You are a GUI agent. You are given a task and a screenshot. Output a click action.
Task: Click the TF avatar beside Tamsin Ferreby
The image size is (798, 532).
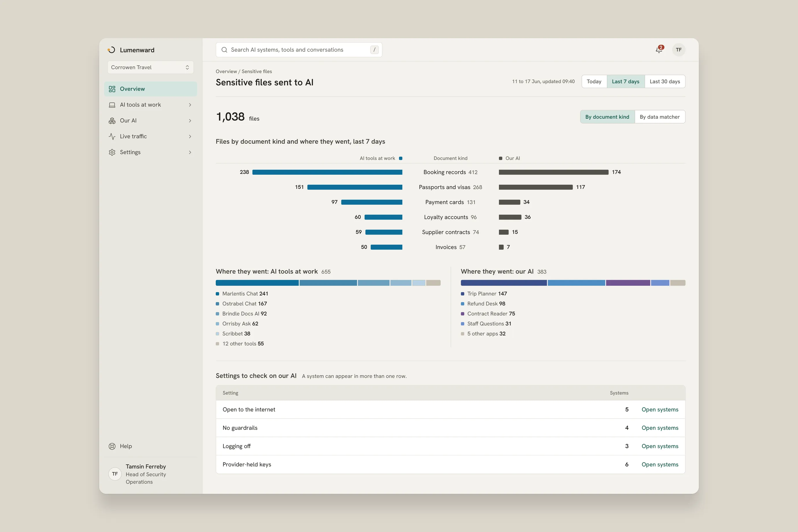[115, 474]
